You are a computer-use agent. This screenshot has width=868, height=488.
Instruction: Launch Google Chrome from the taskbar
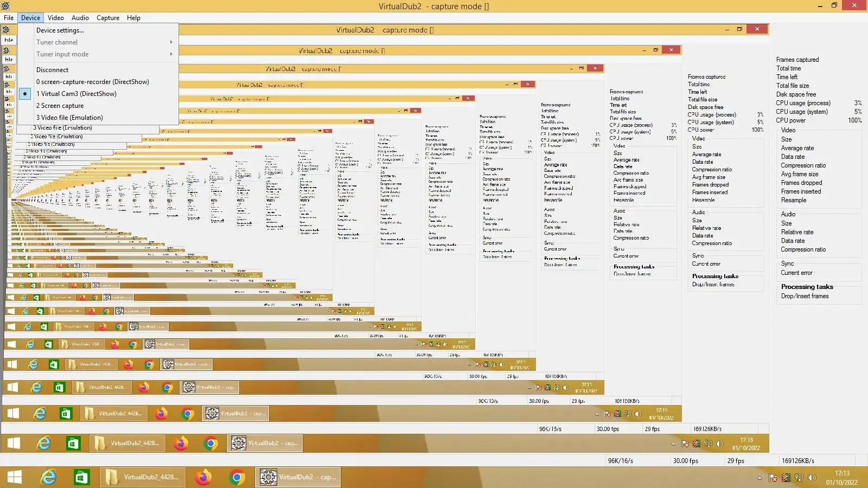[x=237, y=477]
